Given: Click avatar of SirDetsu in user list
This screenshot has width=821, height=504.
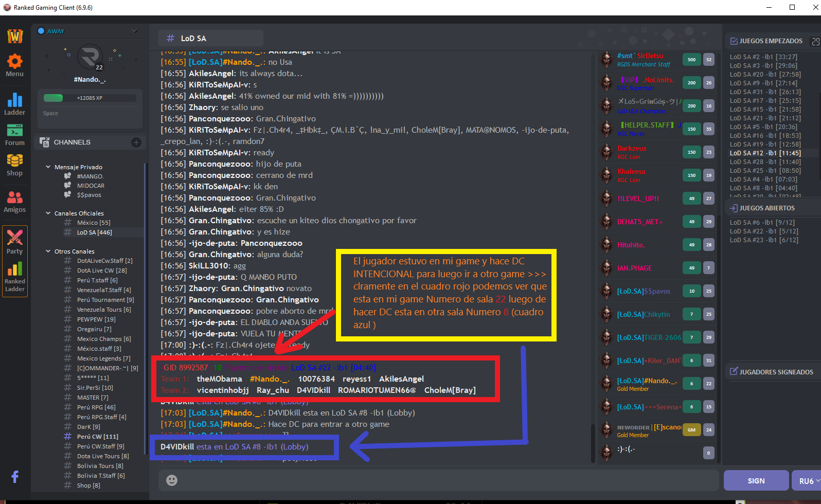Looking at the screenshot, I should pyautogui.click(x=606, y=60).
